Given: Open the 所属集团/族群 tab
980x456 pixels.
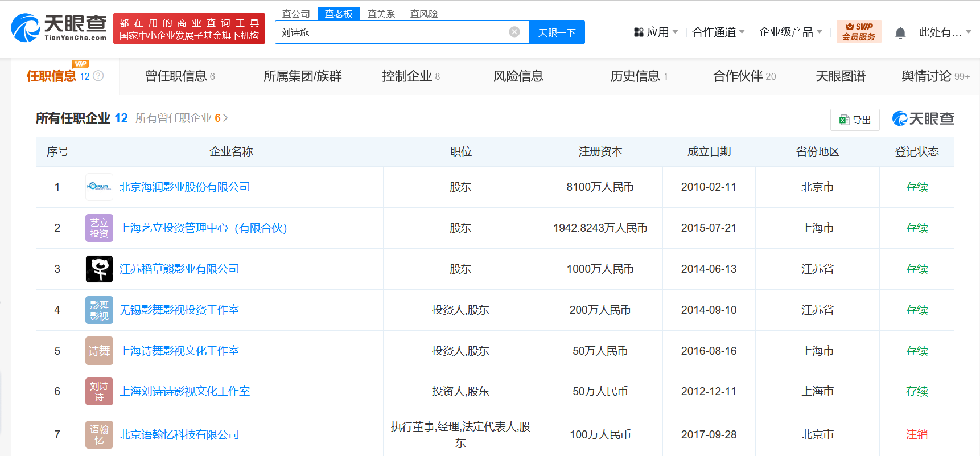Looking at the screenshot, I should tap(302, 76).
